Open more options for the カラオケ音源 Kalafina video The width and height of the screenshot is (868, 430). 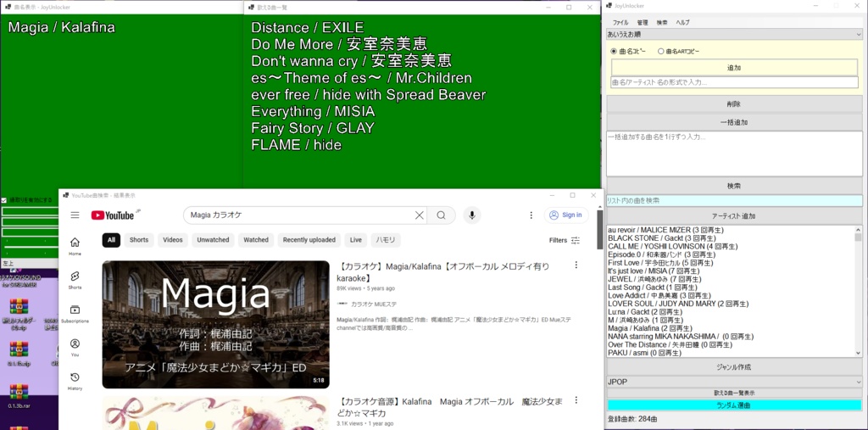pos(576,400)
